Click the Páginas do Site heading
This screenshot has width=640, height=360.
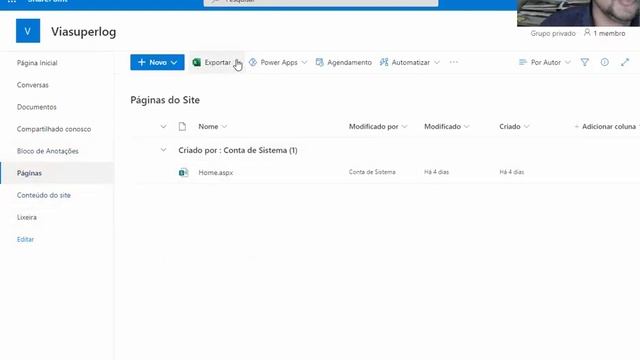[165, 100]
